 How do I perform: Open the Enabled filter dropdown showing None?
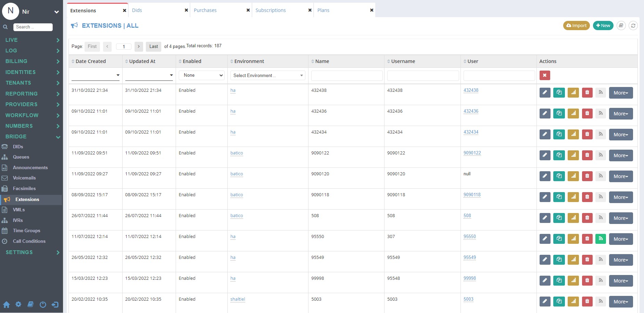tap(202, 75)
